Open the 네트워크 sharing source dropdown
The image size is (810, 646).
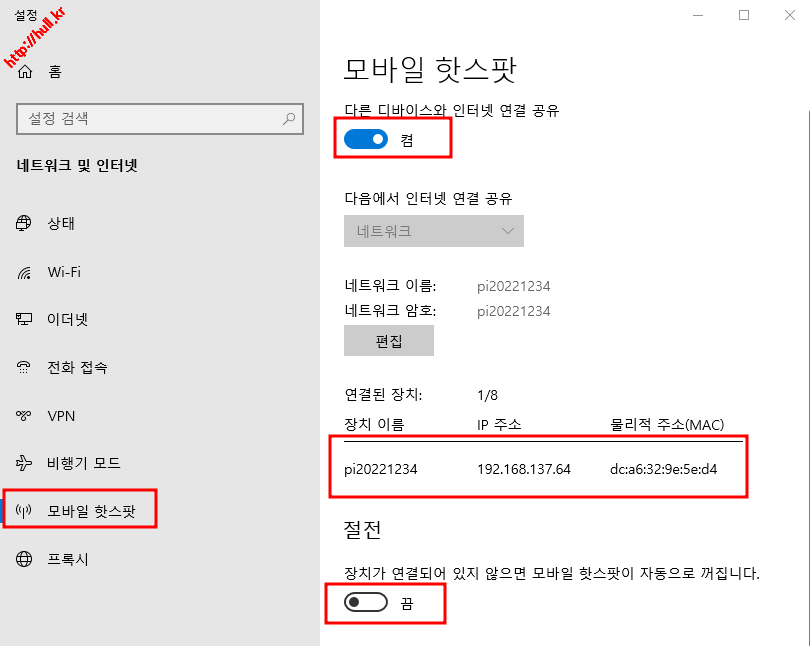coord(433,231)
